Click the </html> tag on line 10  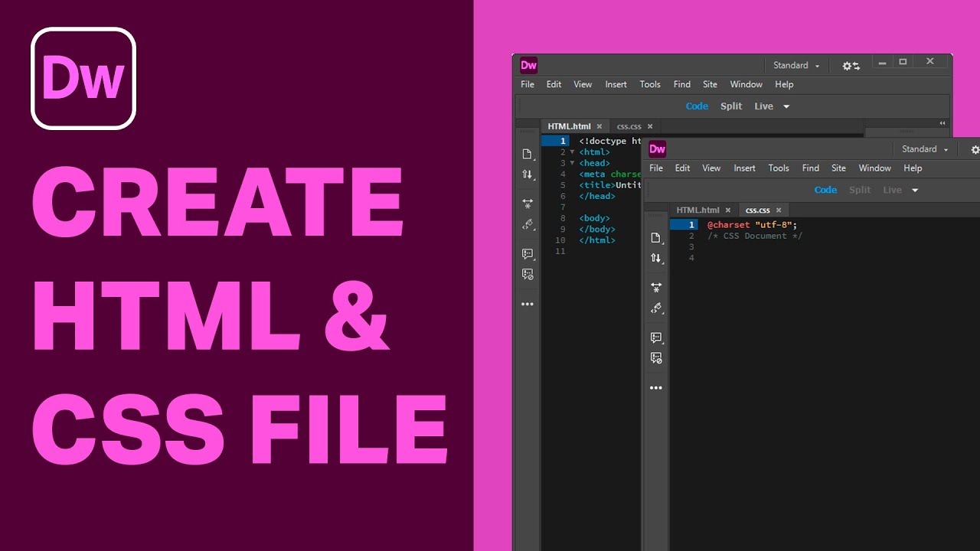(x=597, y=240)
